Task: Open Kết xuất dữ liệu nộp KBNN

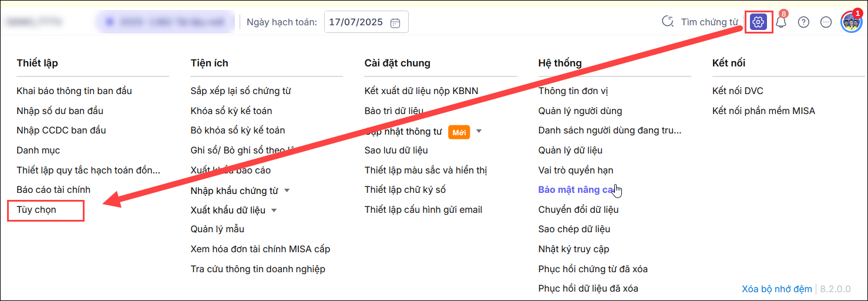Action: click(421, 91)
